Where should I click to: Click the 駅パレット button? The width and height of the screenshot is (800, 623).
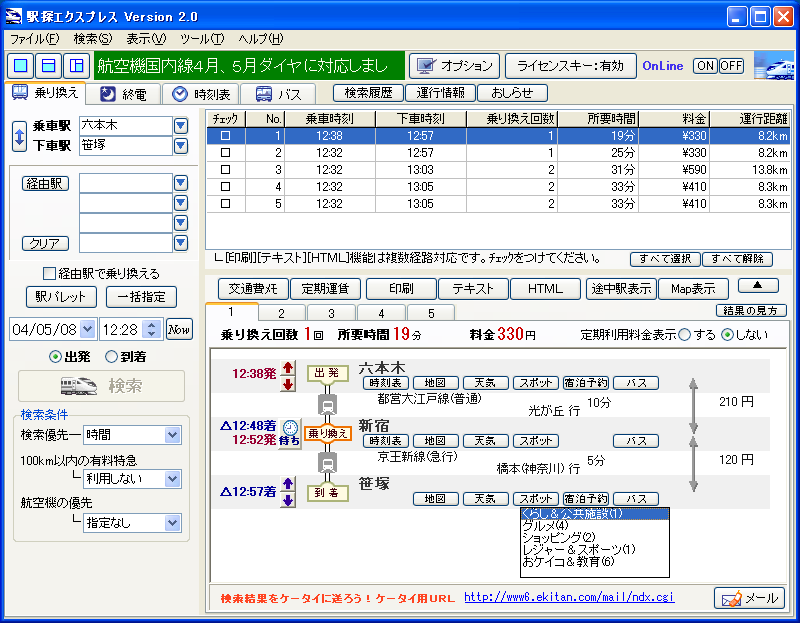point(61,296)
